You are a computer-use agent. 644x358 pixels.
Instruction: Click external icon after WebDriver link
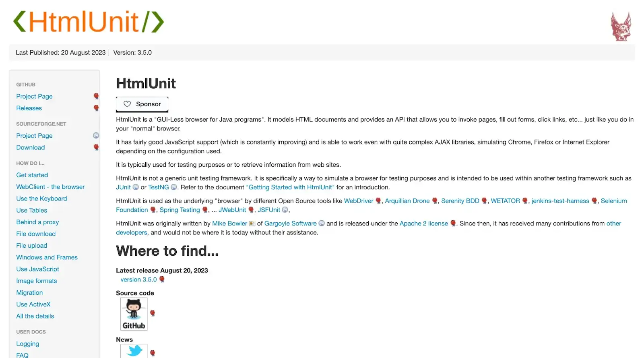(x=378, y=201)
